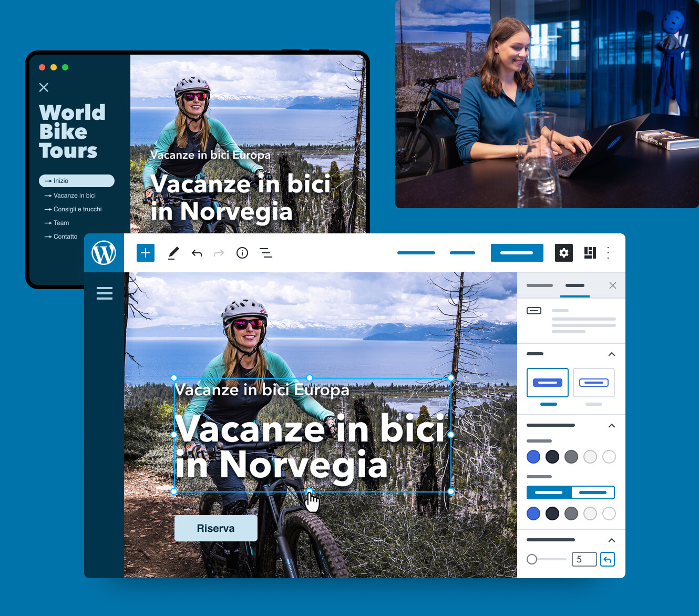Open the document info details icon
This screenshot has height=616, width=699.
point(242,253)
